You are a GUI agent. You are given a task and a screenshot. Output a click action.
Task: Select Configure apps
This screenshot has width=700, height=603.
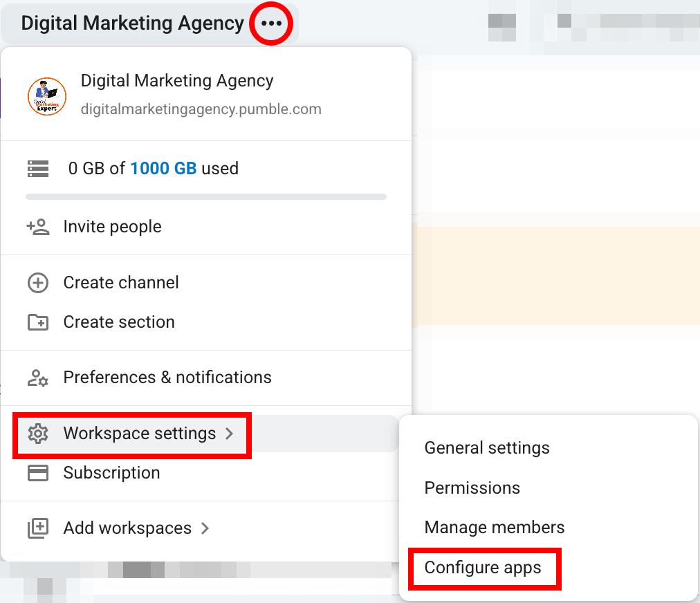click(484, 568)
